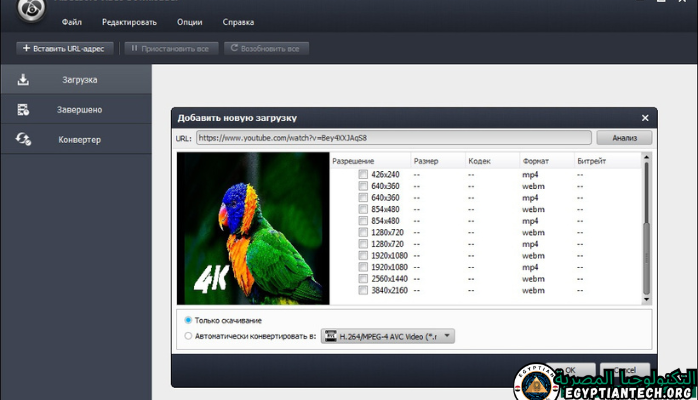This screenshot has height=400, width=698.
Task: Tick the 854x480 webm checkbox
Action: coord(363,209)
